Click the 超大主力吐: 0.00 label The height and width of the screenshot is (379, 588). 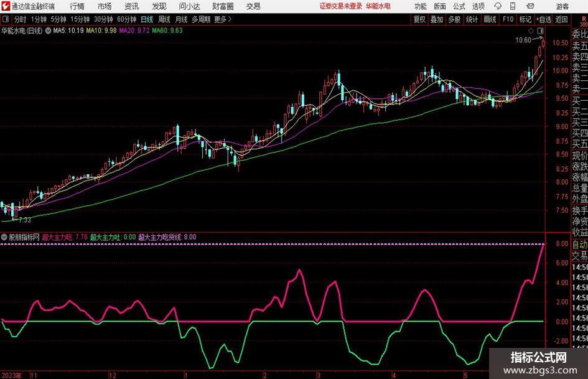[113, 237]
